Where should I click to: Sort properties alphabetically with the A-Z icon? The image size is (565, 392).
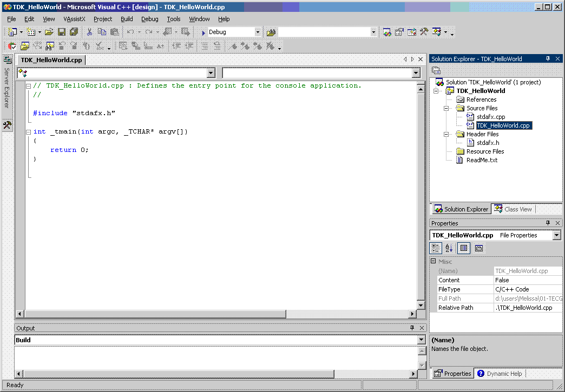pyautogui.click(x=449, y=248)
